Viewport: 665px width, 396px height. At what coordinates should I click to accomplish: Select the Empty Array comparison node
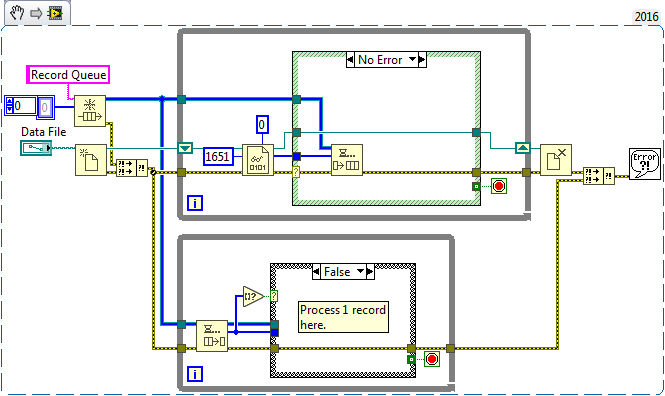click(x=253, y=296)
